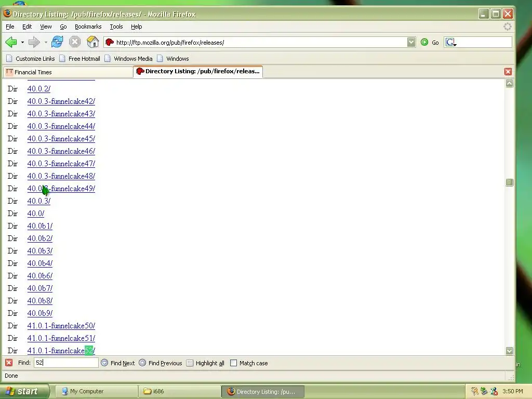Image resolution: width=532 pixels, height=399 pixels.
Task: Click the Stop loading icon
Action: pos(75,42)
